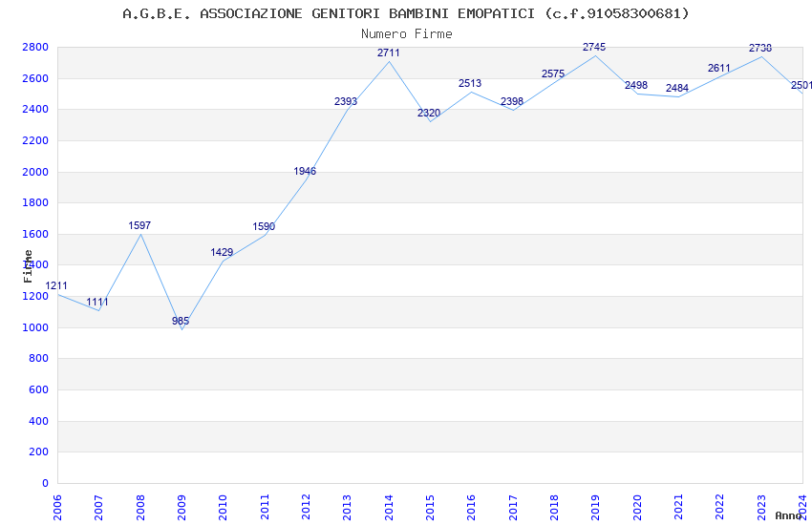
Task: Click x-axis year label 2021
Action: 678,507
